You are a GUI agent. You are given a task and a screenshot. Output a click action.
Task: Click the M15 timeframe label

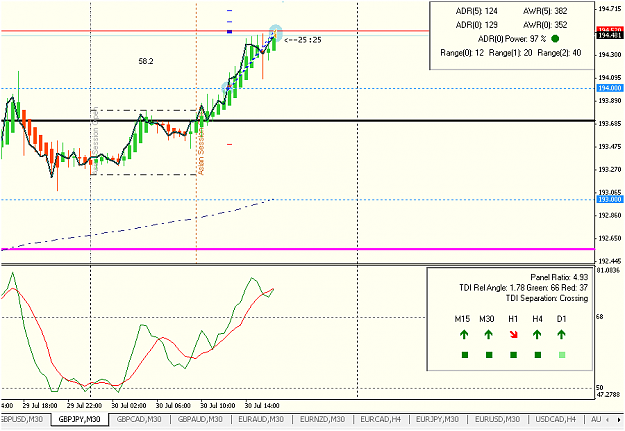click(462, 319)
